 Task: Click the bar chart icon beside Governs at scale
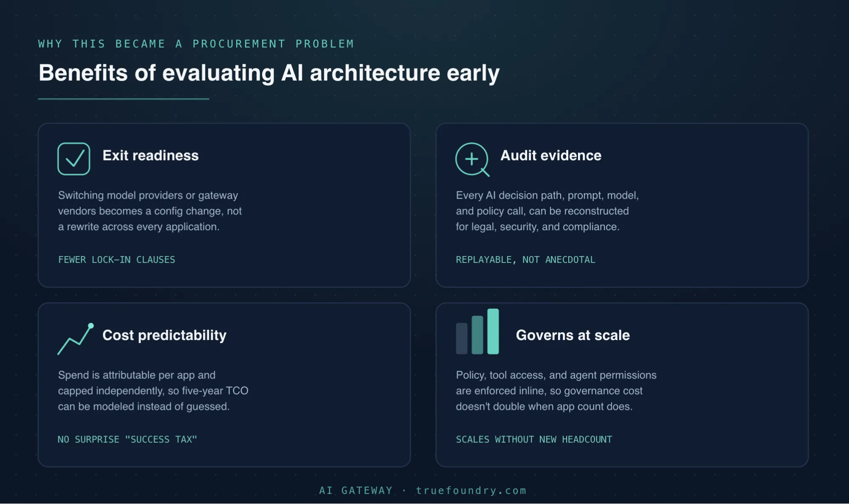[x=477, y=332]
